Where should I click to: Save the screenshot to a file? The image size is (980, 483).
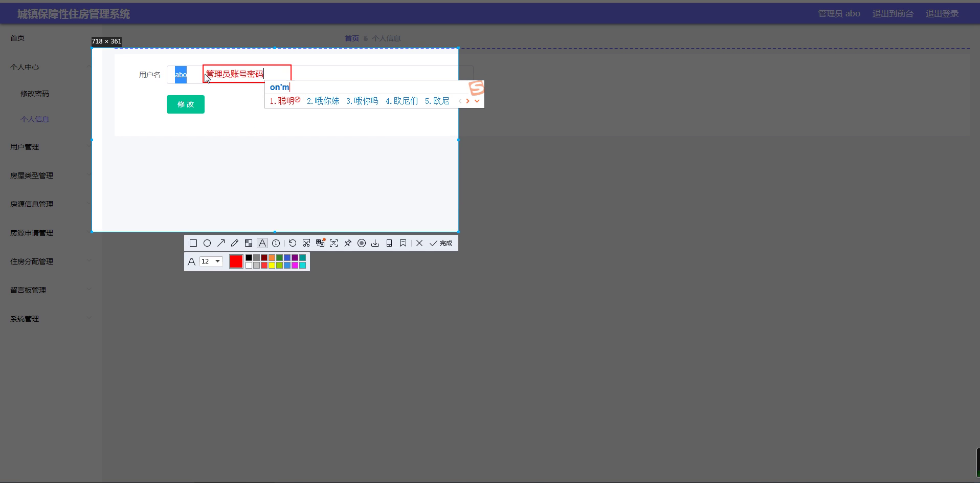pyautogui.click(x=375, y=243)
